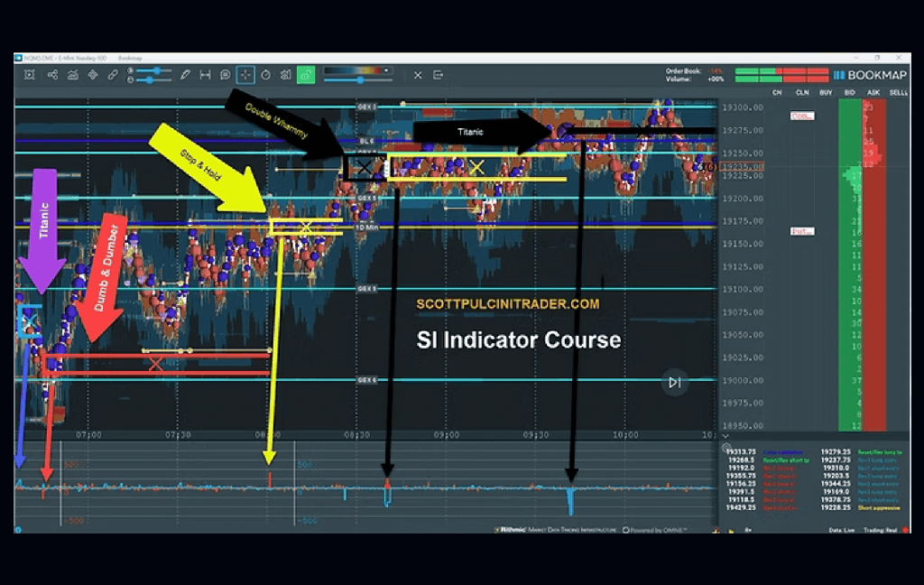Click the center-chart target icon in toolbar
924x585 pixels.
pyautogui.click(x=29, y=75)
